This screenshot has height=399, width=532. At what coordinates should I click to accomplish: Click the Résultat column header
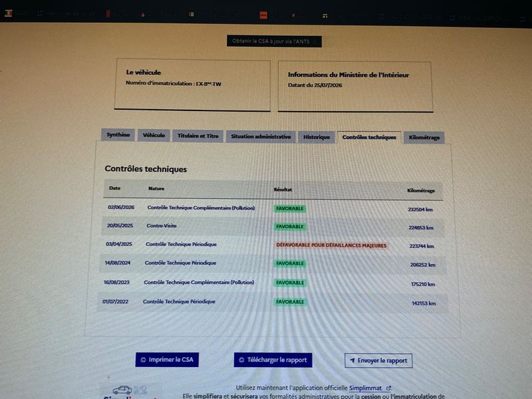(x=283, y=190)
